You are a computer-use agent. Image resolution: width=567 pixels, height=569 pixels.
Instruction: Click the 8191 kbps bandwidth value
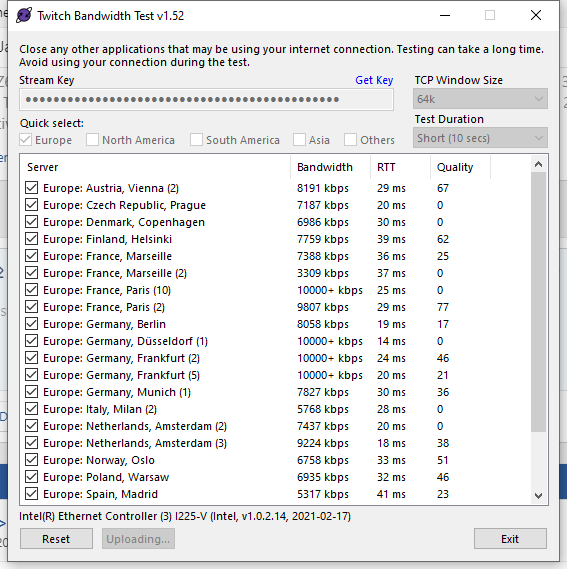tap(323, 188)
